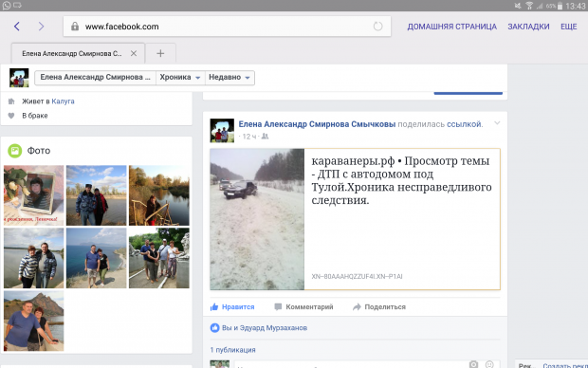This screenshot has width=588, height=368.
Task: Open ЕЩЕ menu
Action: [x=568, y=27]
